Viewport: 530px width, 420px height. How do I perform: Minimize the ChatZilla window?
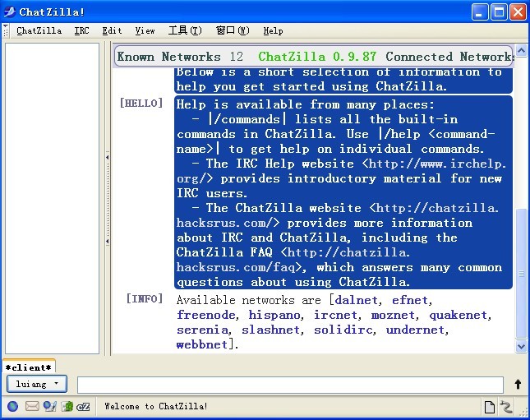point(480,12)
